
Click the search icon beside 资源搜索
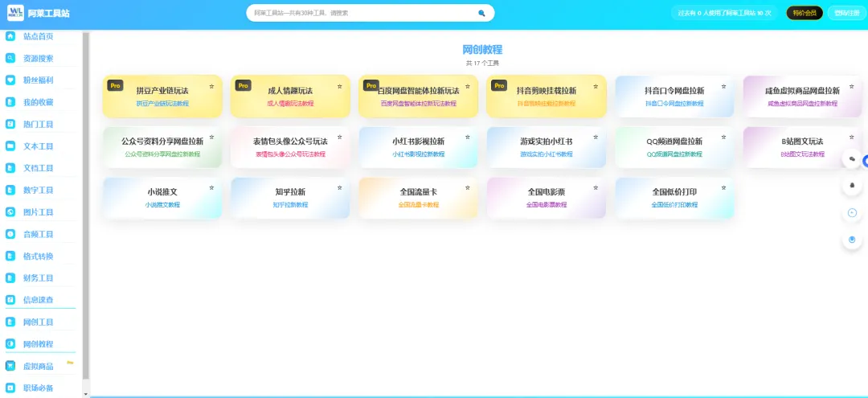tap(10, 58)
